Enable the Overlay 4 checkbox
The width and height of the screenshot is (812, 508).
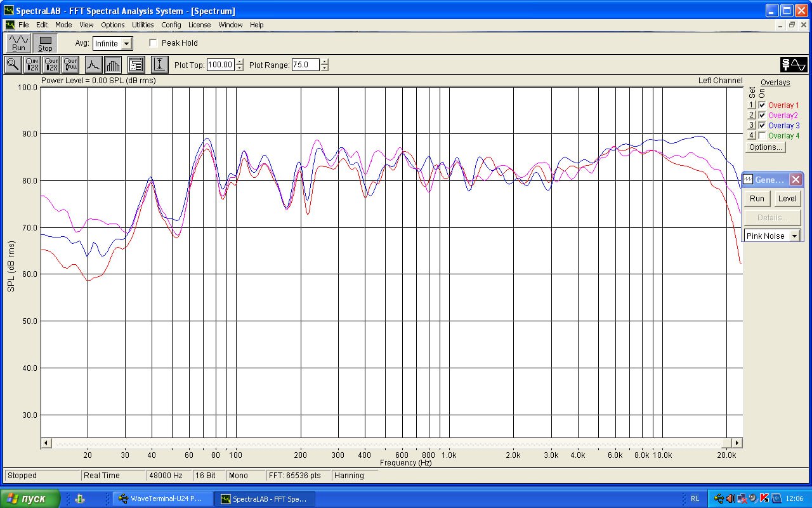pos(762,136)
